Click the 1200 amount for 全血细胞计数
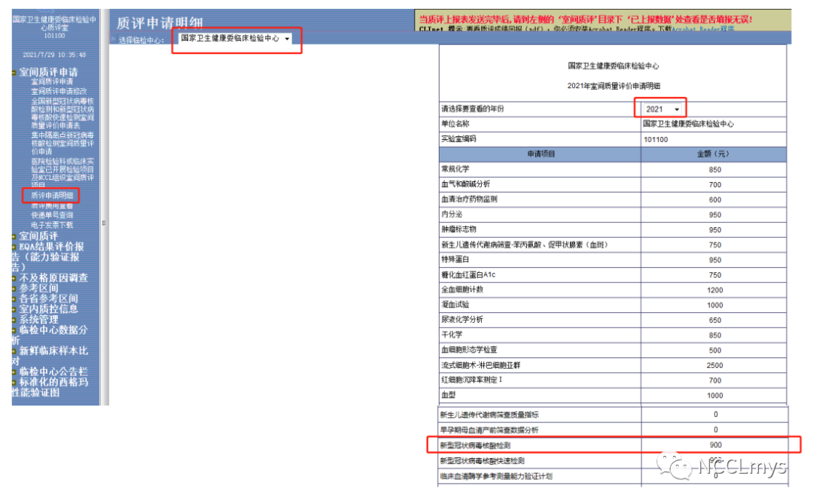813x504 pixels. 714,290
